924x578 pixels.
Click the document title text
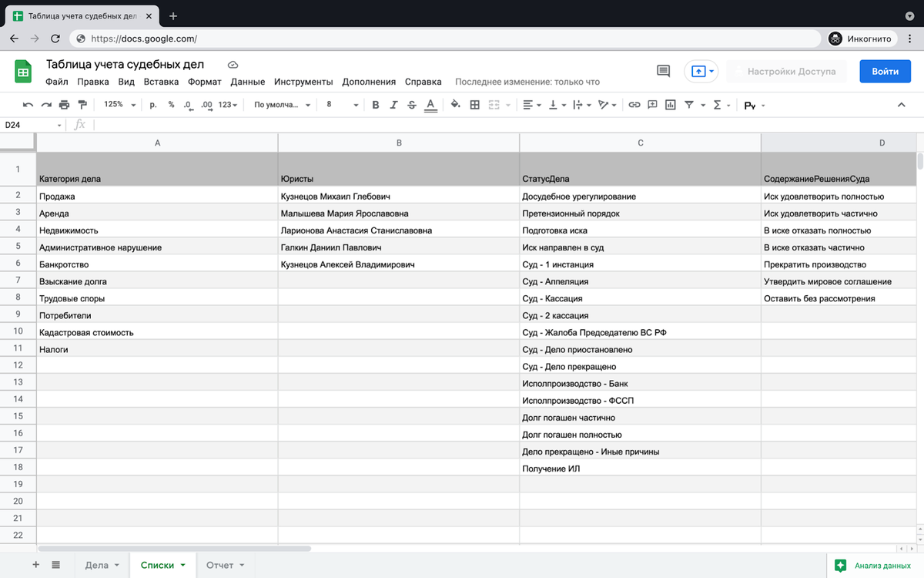(x=125, y=65)
